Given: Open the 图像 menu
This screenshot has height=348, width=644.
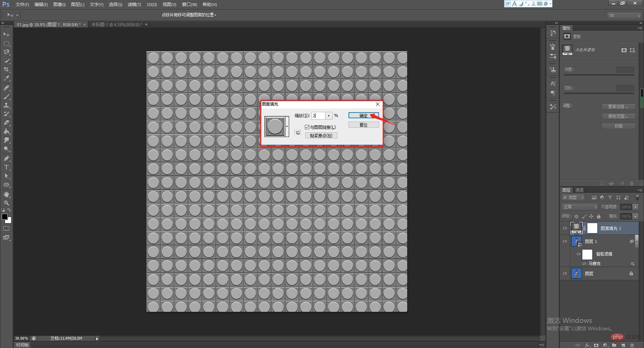Looking at the screenshot, I should click(x=59, y=4).
